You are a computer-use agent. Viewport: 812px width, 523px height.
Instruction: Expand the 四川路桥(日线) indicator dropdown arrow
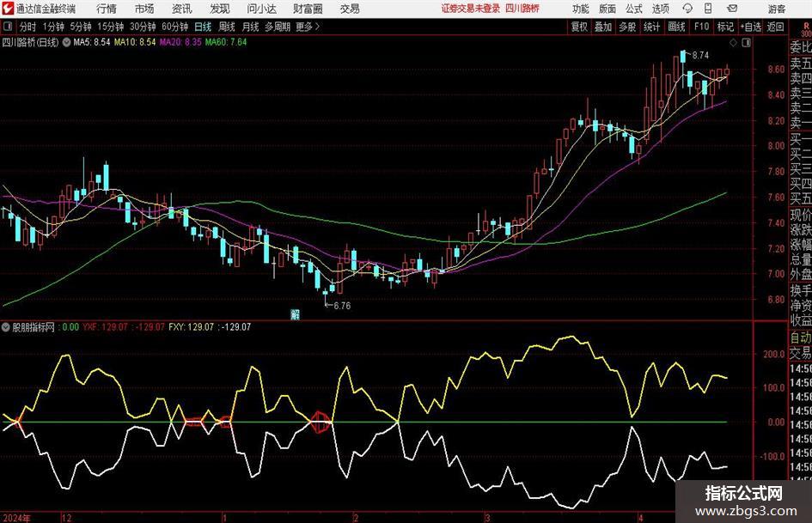pyautogui.click(x=67, y=42)
